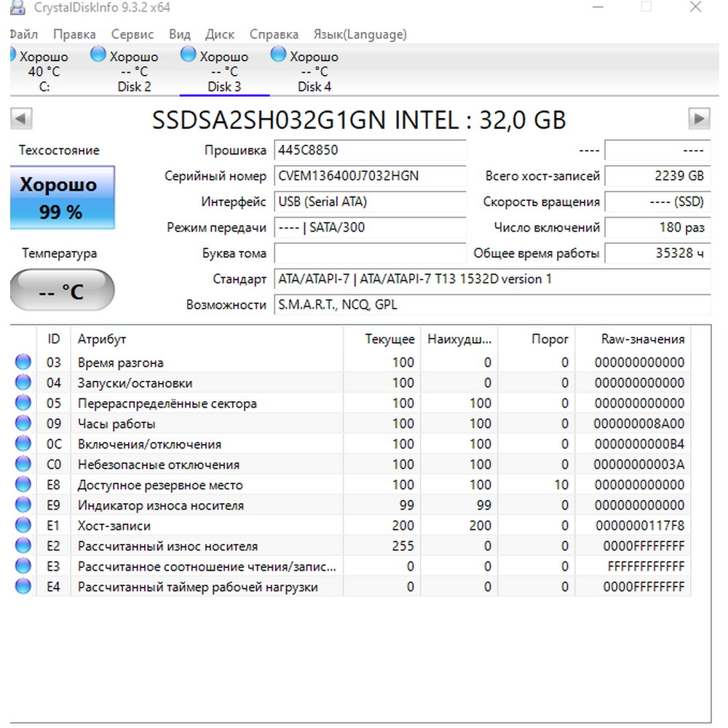The height and width of the screenshot is (728, 728).
Task: Click the ID column header
Action: click(x=53, y=339)
